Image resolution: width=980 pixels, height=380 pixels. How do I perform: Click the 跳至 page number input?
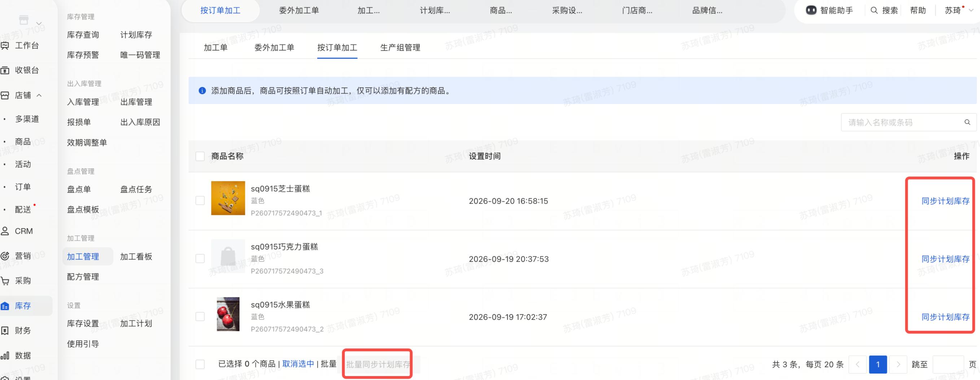point(948,364)
